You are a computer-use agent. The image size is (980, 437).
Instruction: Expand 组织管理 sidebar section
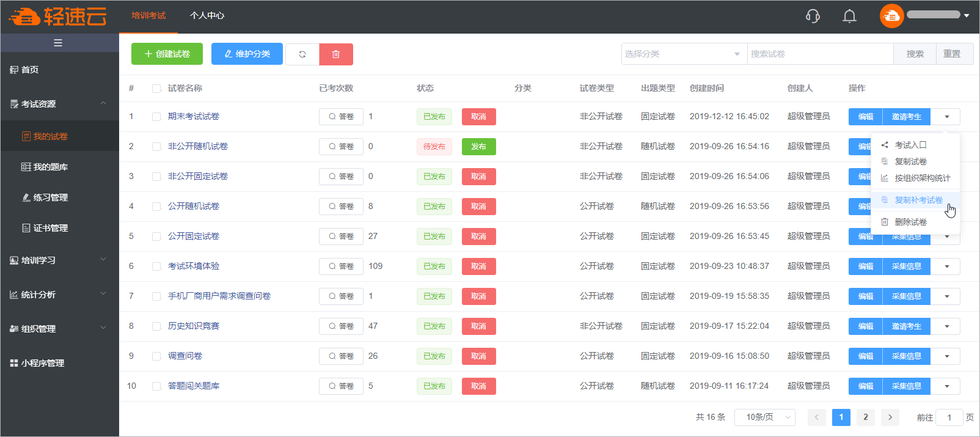[x=59, y=329]
